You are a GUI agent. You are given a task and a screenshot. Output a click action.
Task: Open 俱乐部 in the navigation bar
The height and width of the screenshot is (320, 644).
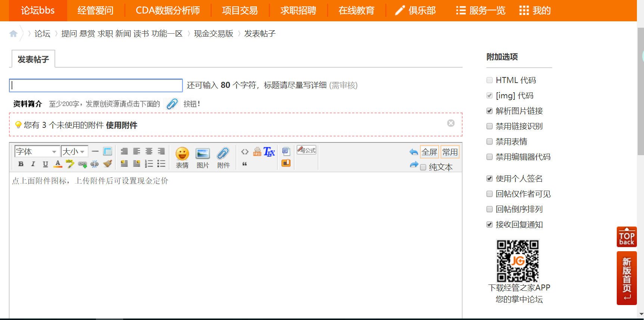[x=416, y=10]
